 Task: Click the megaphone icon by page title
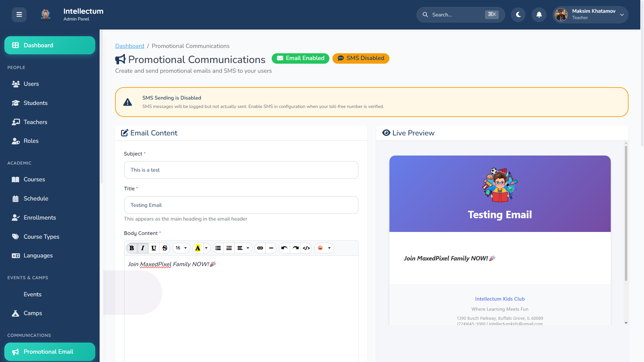120,59
